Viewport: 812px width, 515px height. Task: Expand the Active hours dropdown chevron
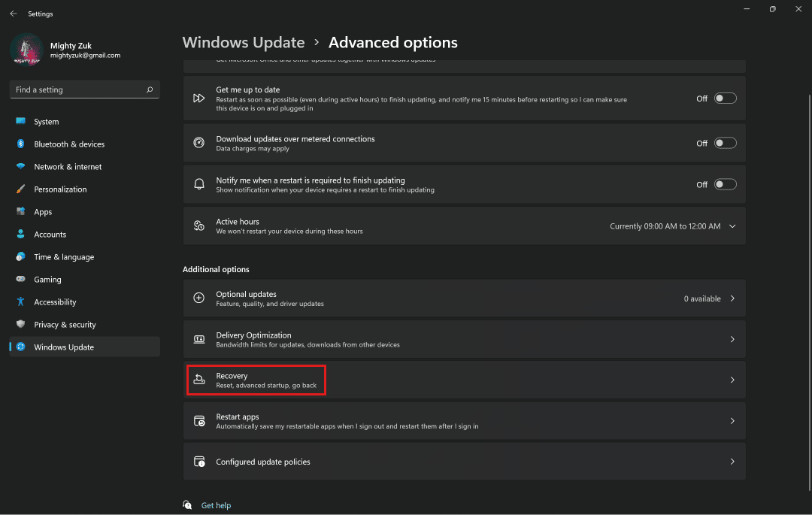pos(732,226)
